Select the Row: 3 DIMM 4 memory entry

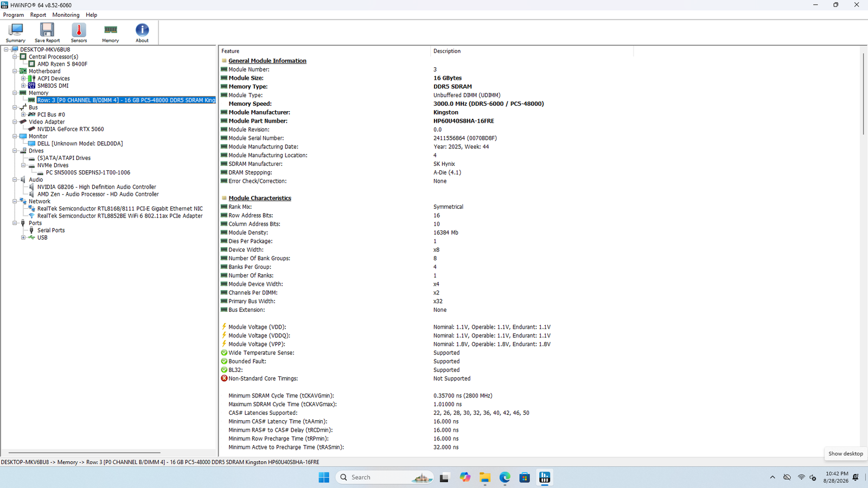tap(126, 100)
